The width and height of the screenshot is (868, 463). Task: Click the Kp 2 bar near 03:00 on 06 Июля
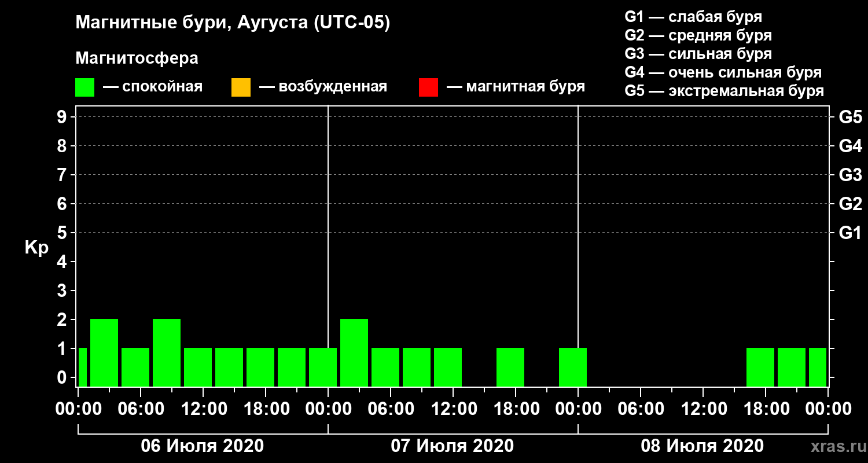[104, 352]
